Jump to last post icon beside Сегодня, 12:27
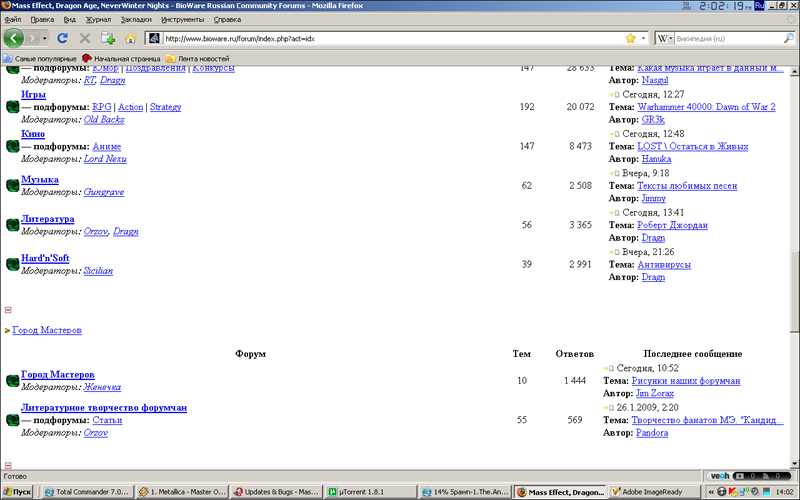The width and height of the screenshot is (800, 500). (x=614, y=94)
